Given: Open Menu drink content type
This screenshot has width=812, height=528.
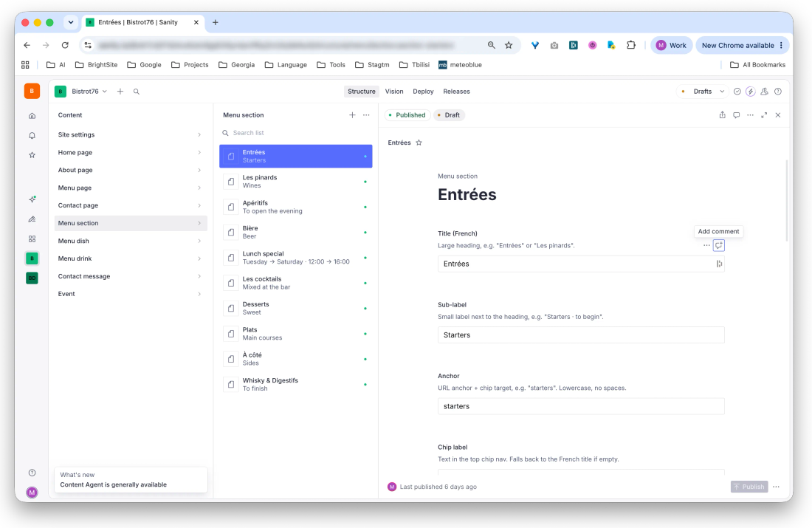Looking at the screenshot, I should pos(131,258).
